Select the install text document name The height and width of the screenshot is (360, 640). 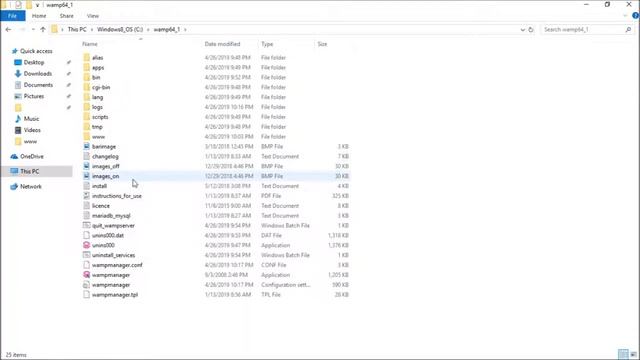coord(100,186)
